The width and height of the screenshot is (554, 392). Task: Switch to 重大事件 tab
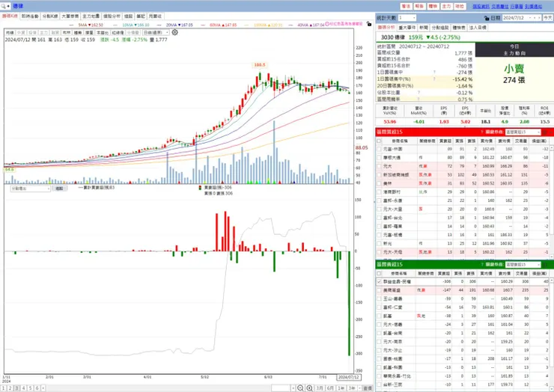(407, 28)
